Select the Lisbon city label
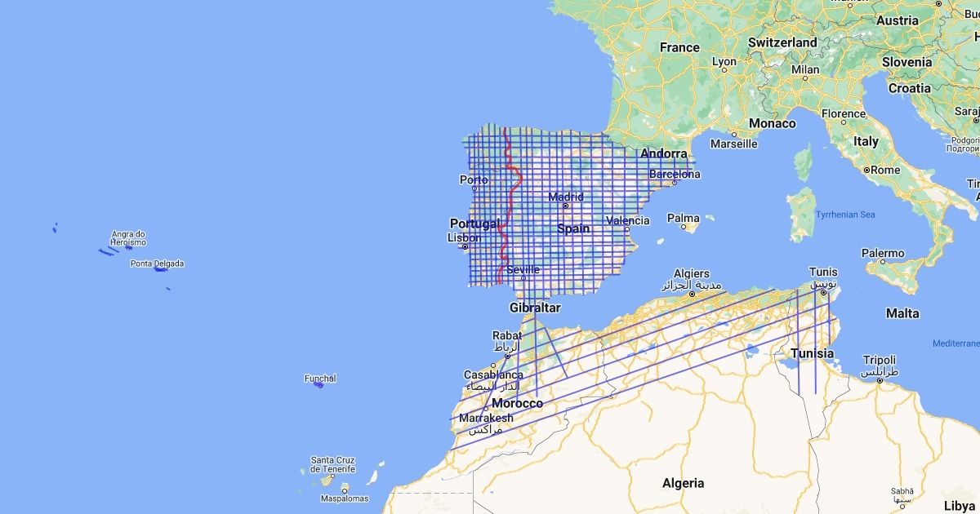 [464, 237]
